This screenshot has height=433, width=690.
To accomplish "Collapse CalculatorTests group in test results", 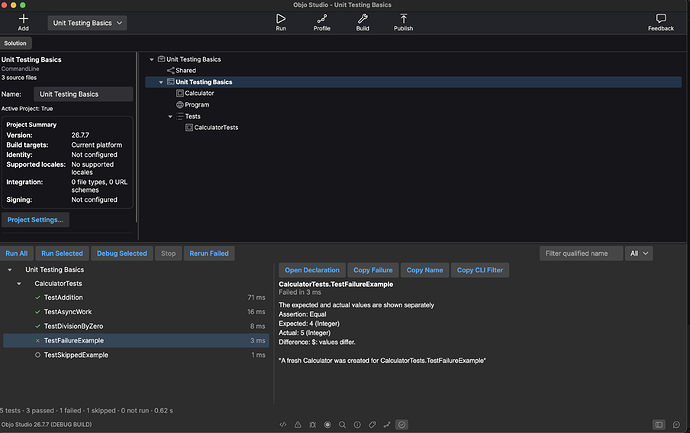I will point(19,284).
